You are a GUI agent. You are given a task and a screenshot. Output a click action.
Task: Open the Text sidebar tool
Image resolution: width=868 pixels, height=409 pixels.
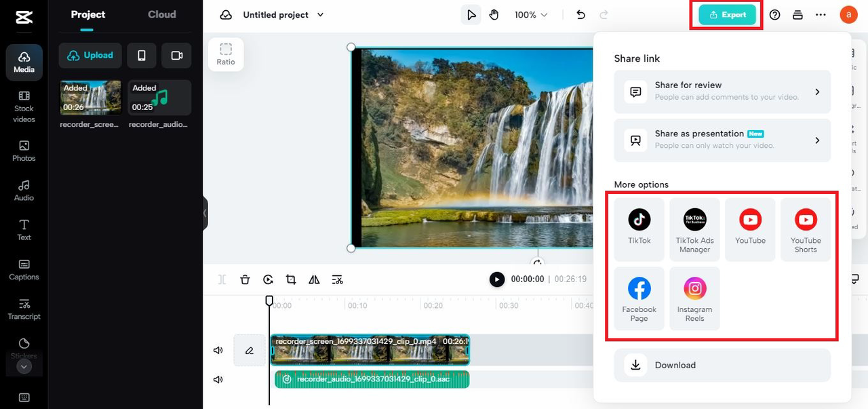click(x=24, y=230)
